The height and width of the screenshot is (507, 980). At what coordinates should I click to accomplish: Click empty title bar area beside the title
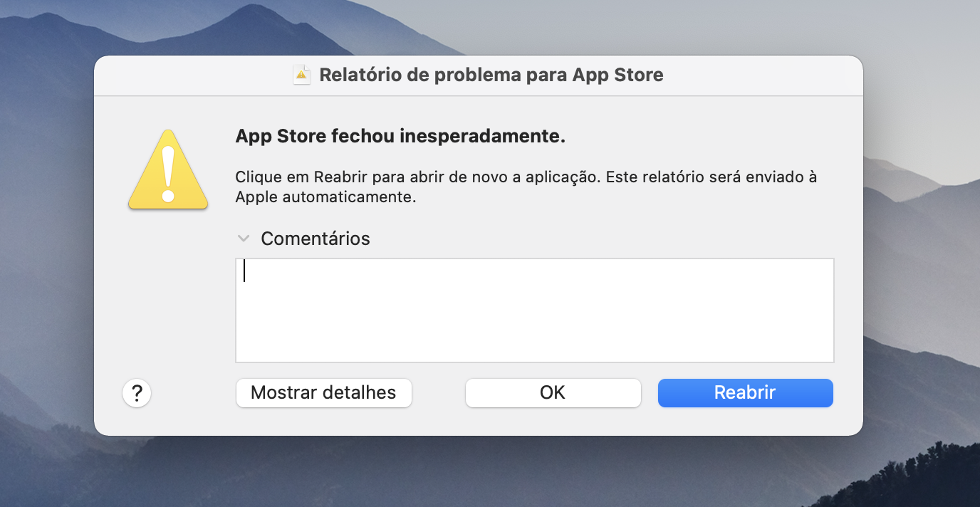(762, 75)
